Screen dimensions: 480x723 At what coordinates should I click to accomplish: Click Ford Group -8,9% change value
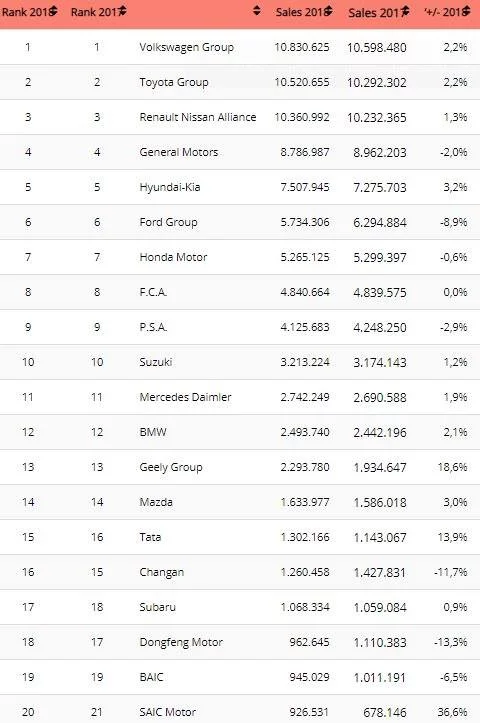pos(454,222)
